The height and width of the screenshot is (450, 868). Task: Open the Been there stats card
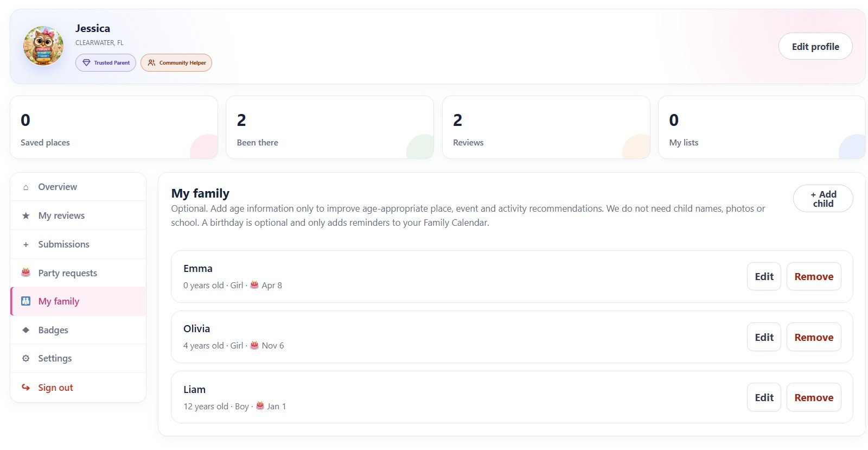coord(330,128)
